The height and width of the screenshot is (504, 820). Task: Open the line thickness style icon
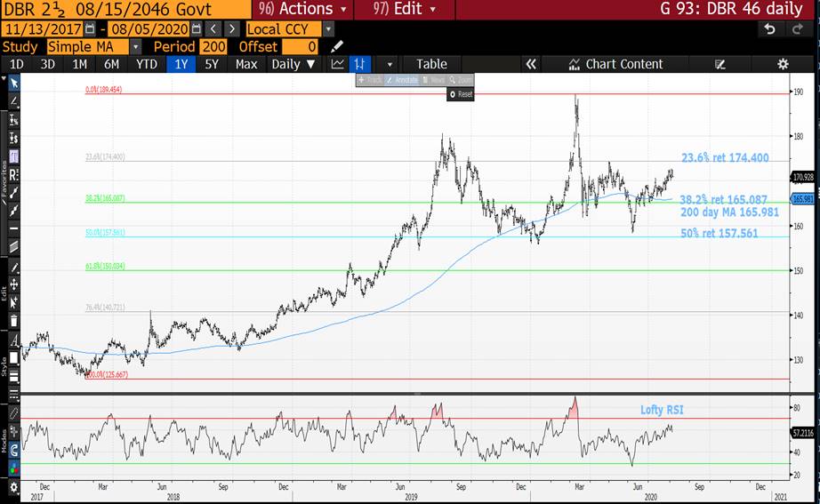pyautogui.click(x=14, y=376)
